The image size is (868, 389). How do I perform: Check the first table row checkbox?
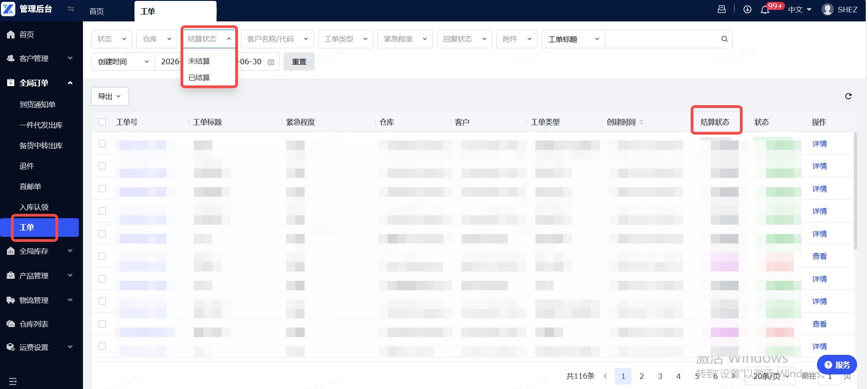pyautogui.click(x=102, y=143)
